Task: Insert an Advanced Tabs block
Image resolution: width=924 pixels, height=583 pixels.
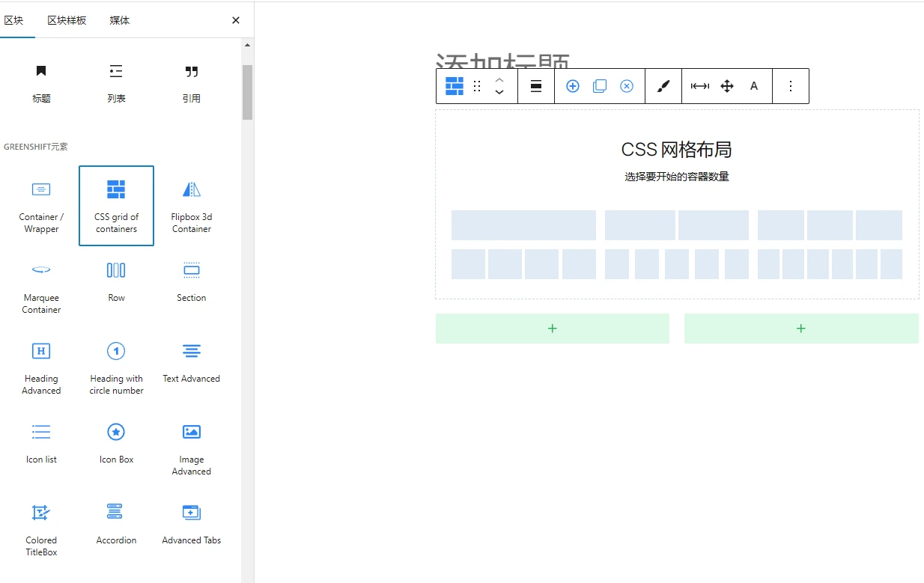Action: (x=191, y=522)
